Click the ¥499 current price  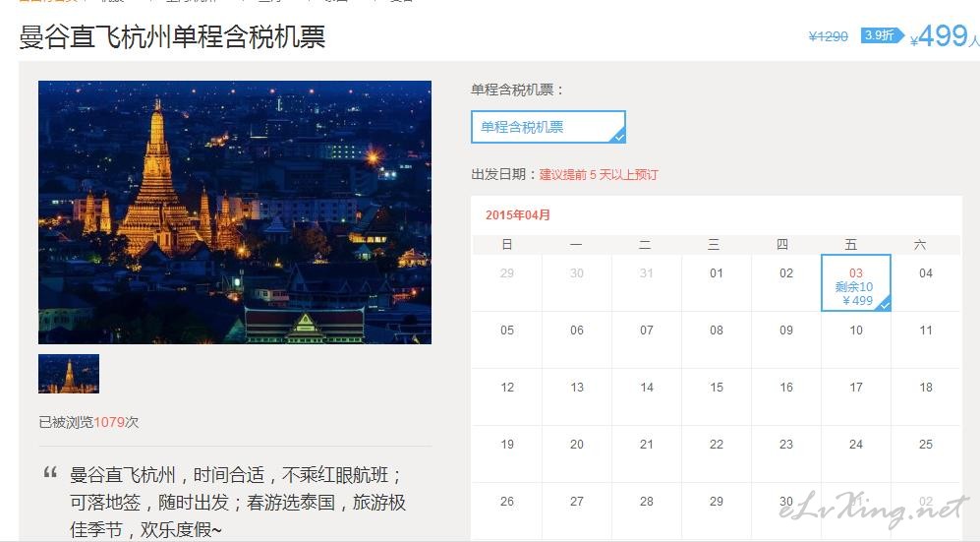pyautogui.click(x=942, y=36)
